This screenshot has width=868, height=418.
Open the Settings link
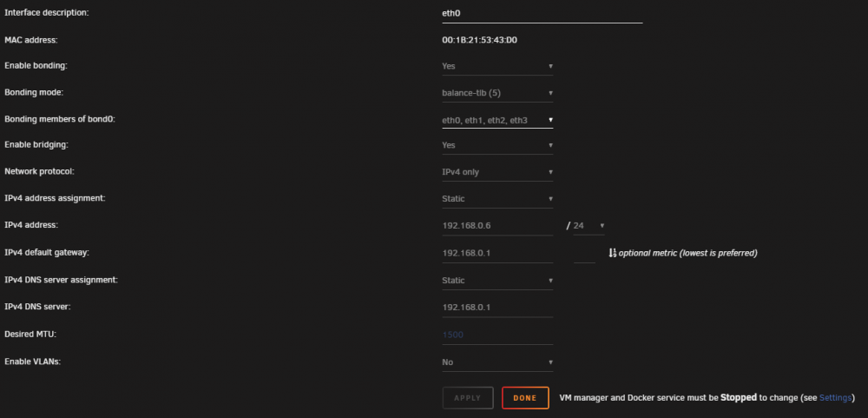coord(835,398)
